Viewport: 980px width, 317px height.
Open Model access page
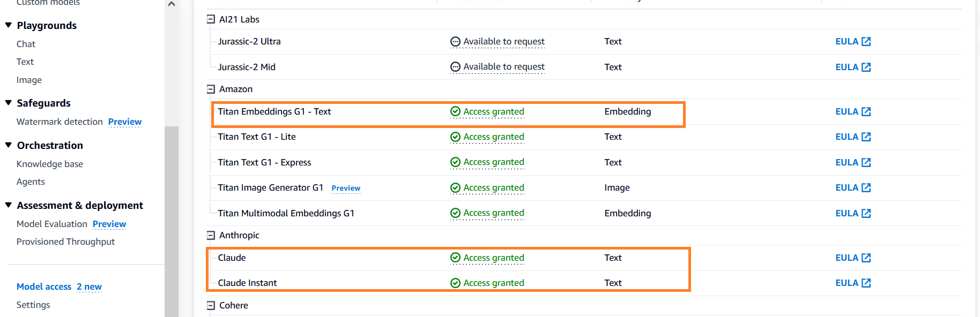(44, 286)
